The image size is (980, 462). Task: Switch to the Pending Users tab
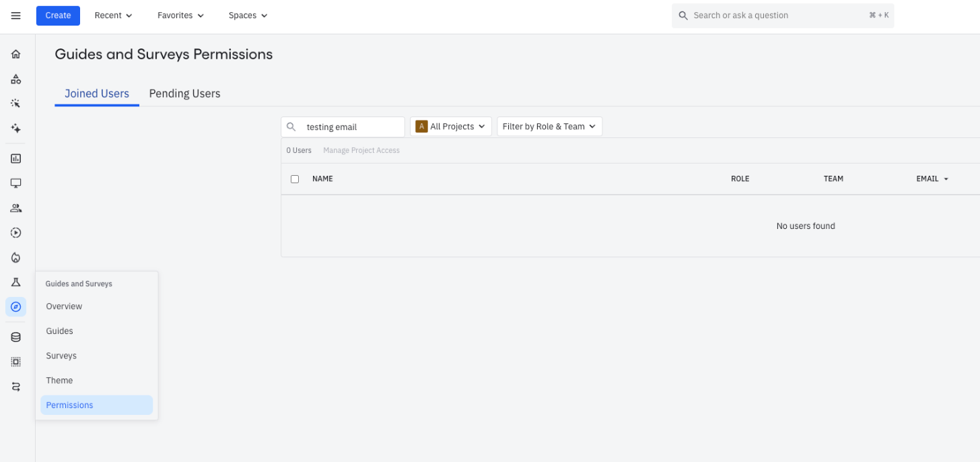(x=184, y=94)
